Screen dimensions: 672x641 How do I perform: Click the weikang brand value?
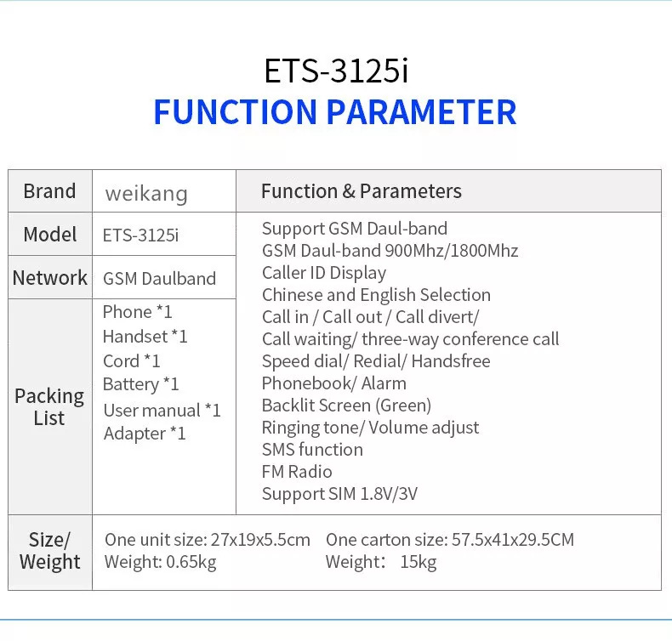click(x=145, y=193)
